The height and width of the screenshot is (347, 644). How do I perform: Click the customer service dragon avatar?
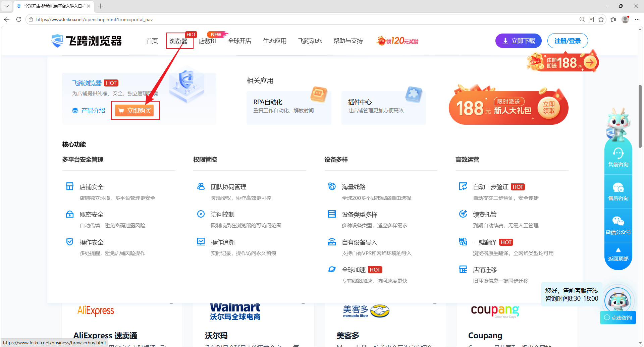click(618, 300)
